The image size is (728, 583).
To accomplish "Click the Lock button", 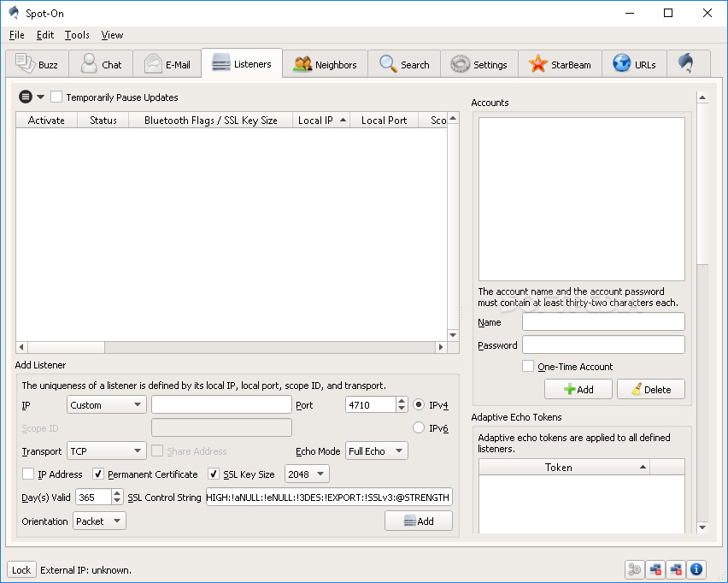I will [21, 569].
